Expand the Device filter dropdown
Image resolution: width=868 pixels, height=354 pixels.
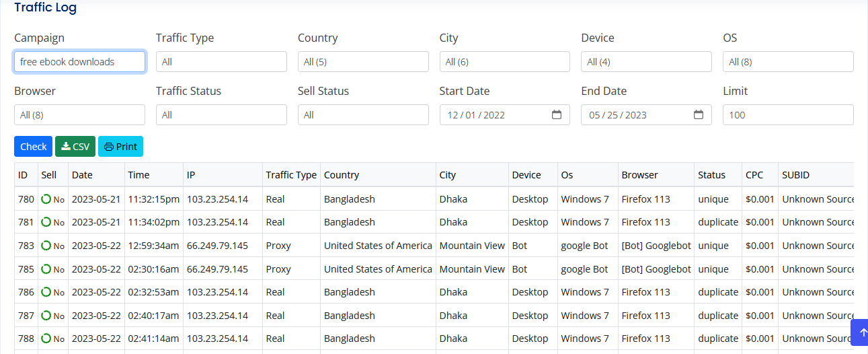646,62
